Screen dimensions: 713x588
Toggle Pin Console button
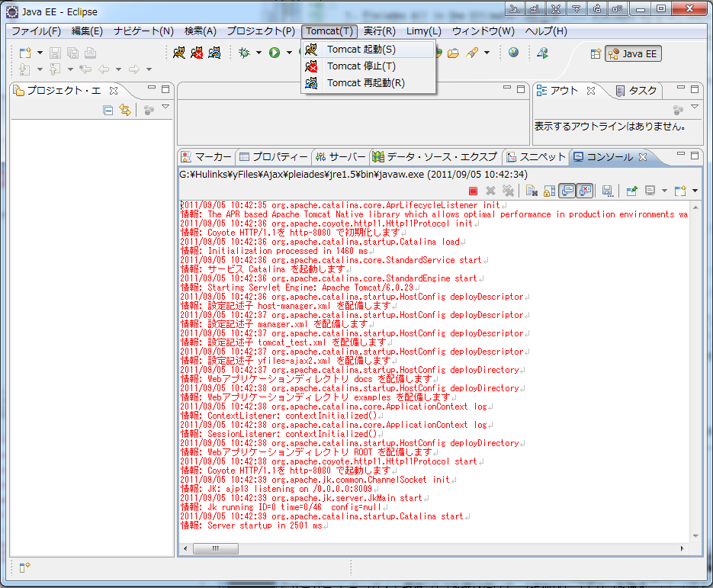click(631, 191)
